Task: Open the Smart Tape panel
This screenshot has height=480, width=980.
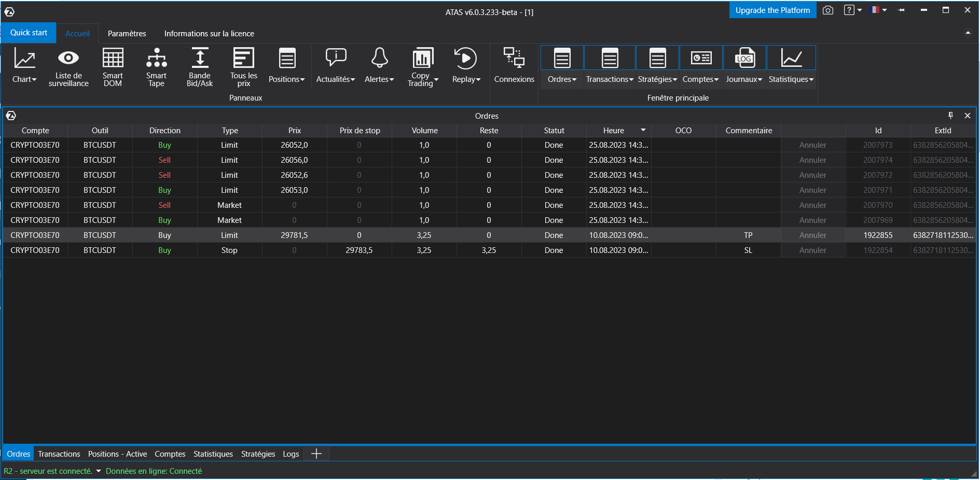Action: (156, 58)
